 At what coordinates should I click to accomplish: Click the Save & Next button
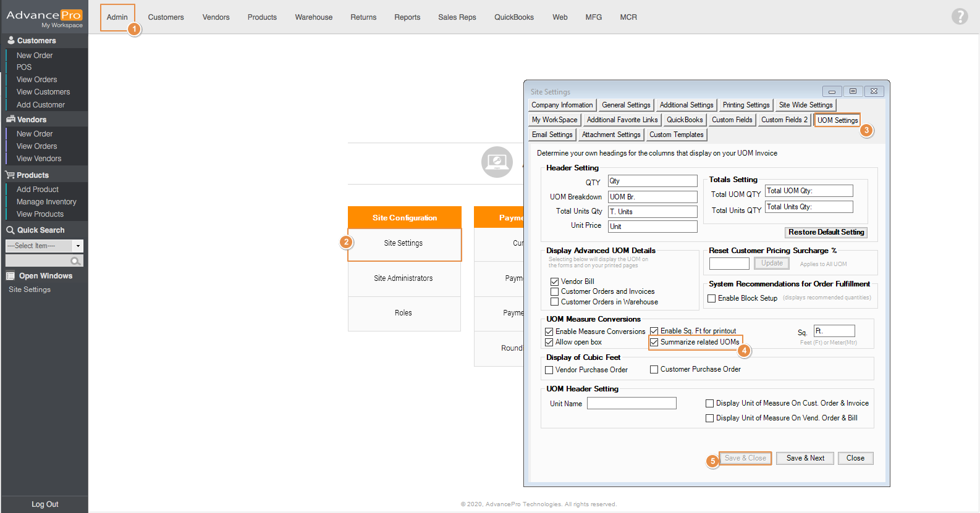pyautogui.click(x=805, y=458)
